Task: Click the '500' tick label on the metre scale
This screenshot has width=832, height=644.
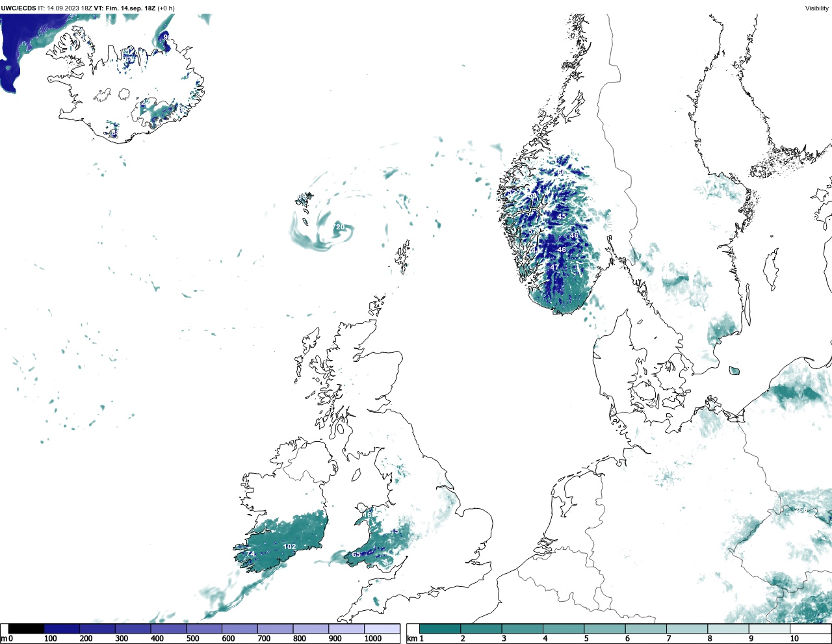Action: tap(192, 639)
